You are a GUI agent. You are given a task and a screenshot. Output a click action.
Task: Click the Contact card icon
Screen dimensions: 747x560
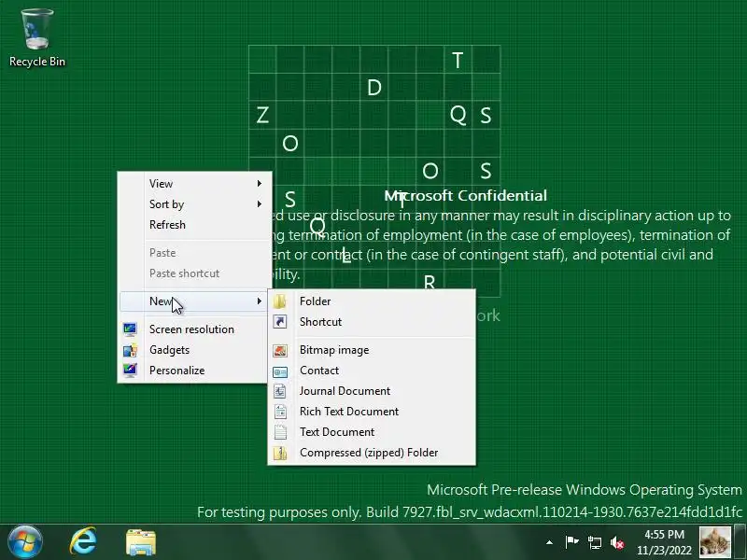point(279,371)
